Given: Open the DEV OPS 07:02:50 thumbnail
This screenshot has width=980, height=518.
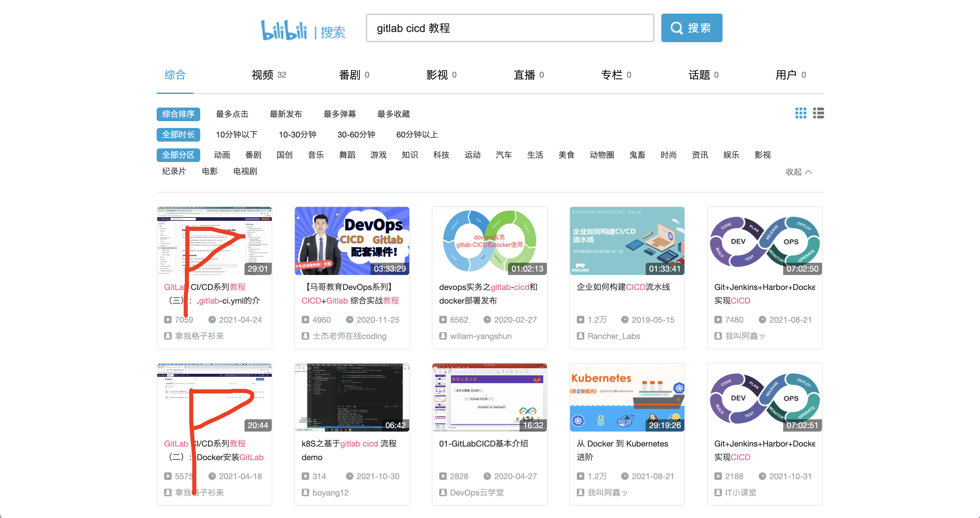Looking at the screenshot, I should click(x=765, y=241).
